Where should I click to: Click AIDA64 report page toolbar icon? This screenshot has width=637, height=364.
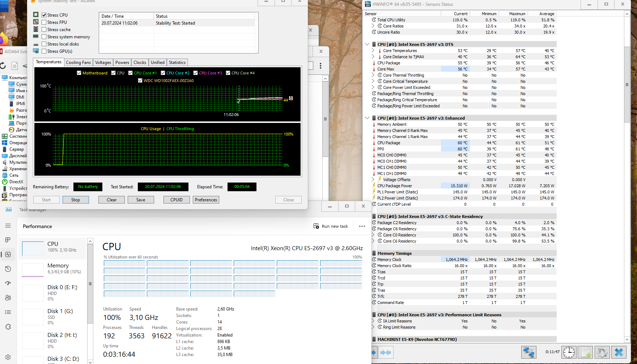(x=14, y=65)
